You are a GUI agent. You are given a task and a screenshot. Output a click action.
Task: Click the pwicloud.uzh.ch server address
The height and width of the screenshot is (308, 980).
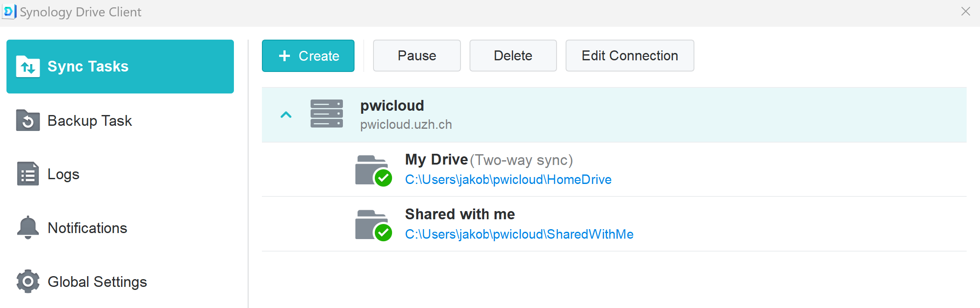point(406,124)
